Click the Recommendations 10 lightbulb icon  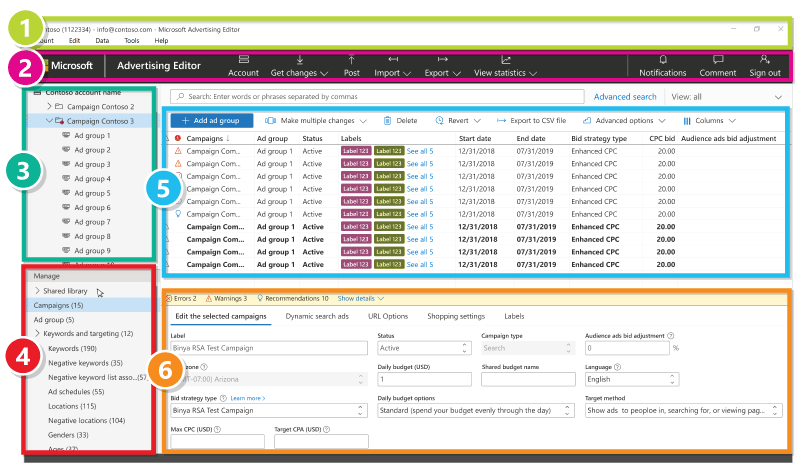pos(260,298)
